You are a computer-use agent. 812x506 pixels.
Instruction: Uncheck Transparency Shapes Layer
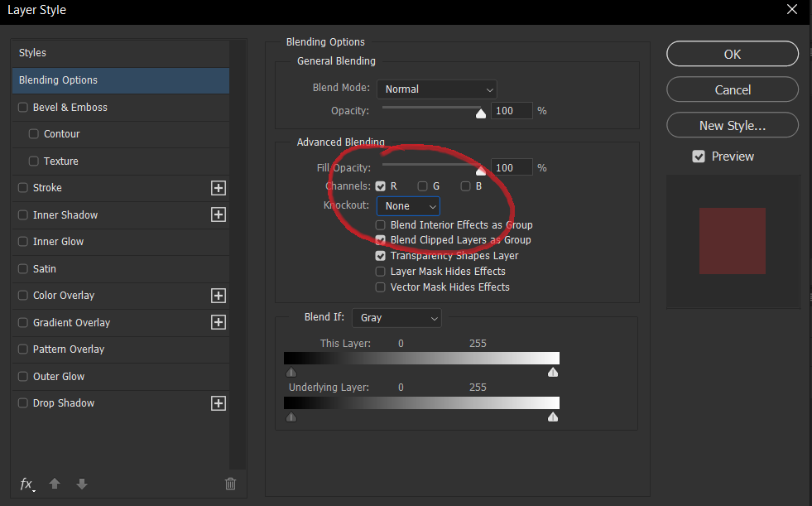pyautogui.click(x=381, y=256)
